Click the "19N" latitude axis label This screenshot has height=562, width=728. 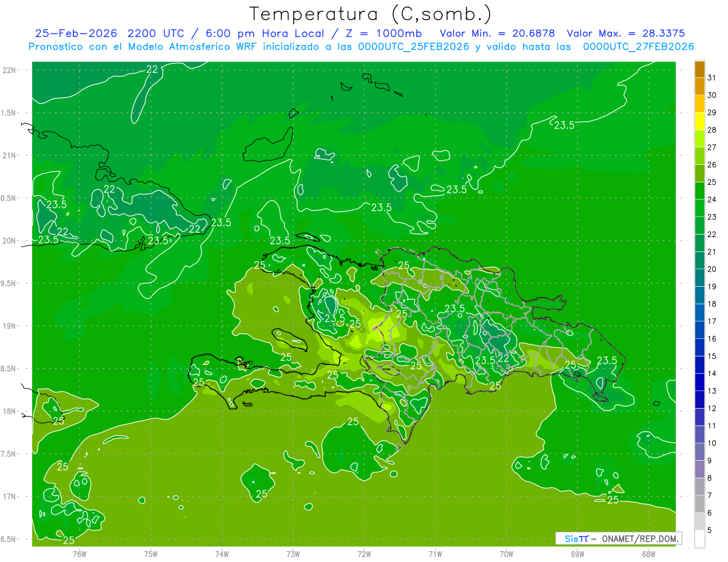click(x=10, y=326)
